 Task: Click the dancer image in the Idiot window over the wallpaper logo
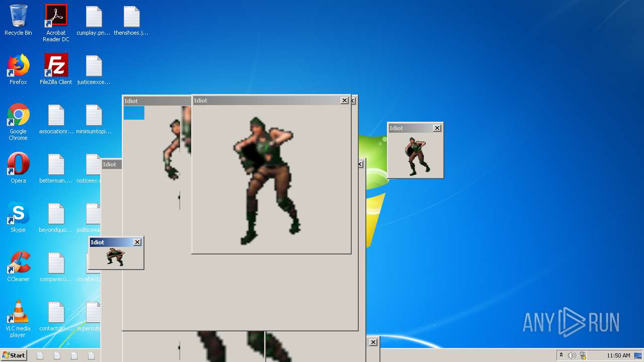tap(416, 156)
